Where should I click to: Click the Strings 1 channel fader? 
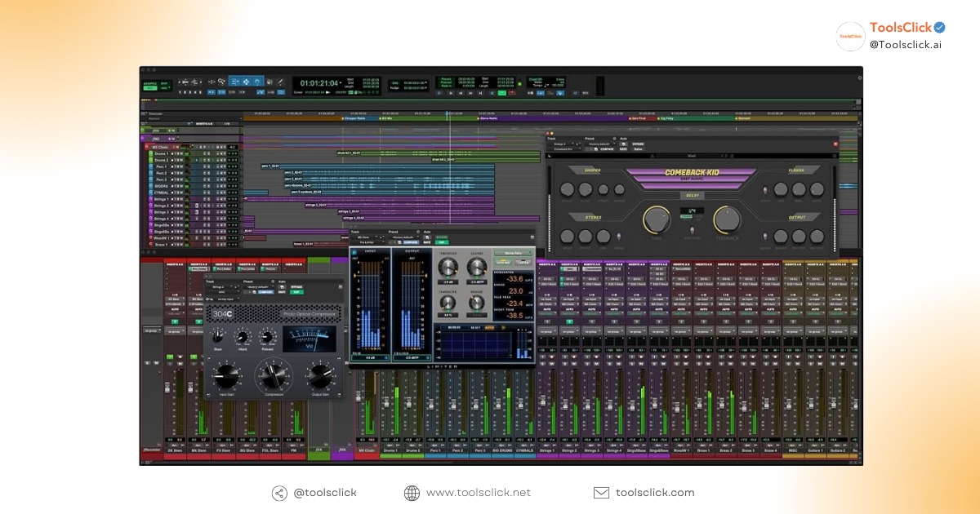click(x=543, y=401)
